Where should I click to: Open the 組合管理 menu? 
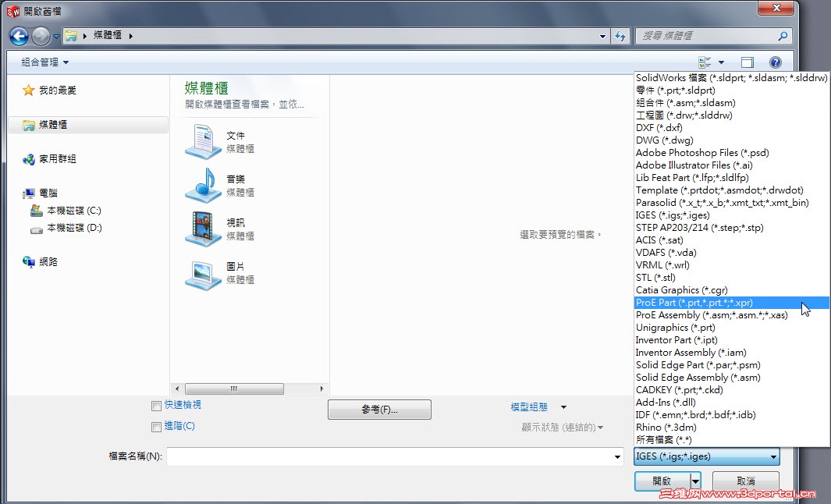pos(45,62)
